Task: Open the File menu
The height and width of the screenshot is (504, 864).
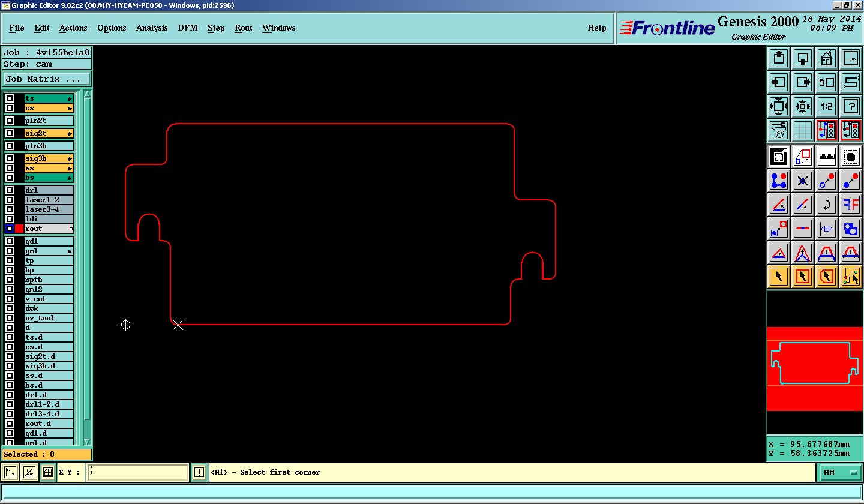Action: tap(17, 28)
